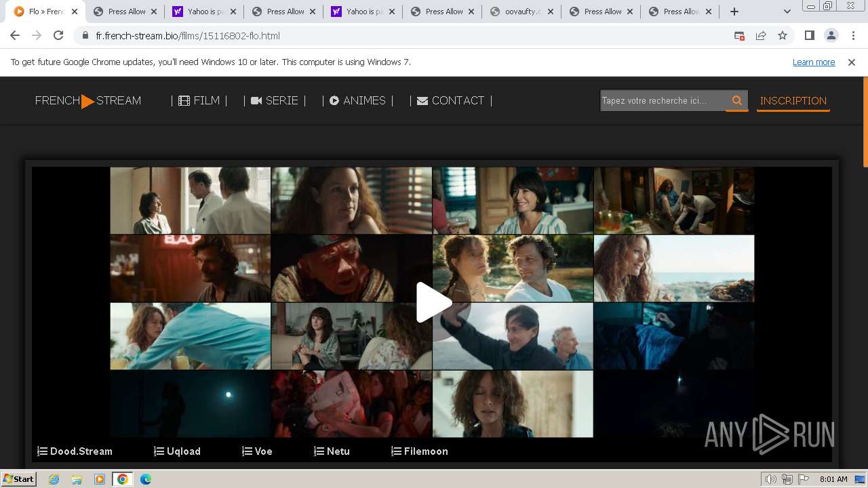868x488 pixels.
Task: Click the address bar URL
Action: pos(188,35)
